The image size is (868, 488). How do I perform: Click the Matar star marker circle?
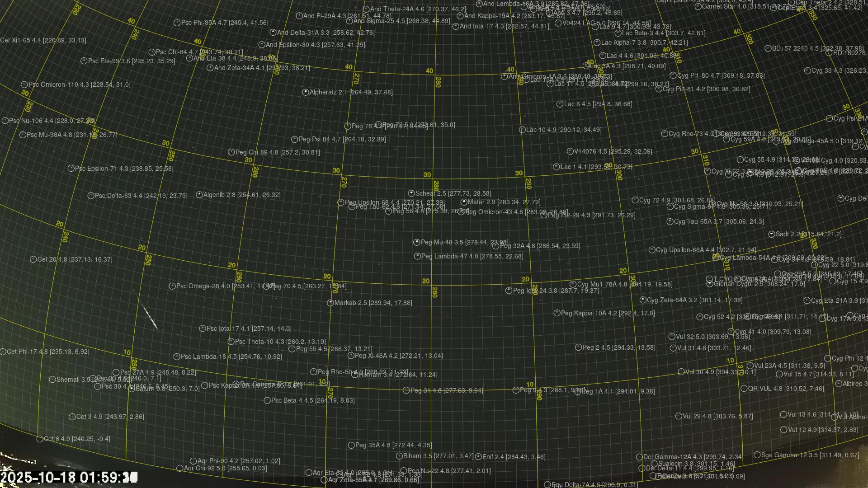464,202
